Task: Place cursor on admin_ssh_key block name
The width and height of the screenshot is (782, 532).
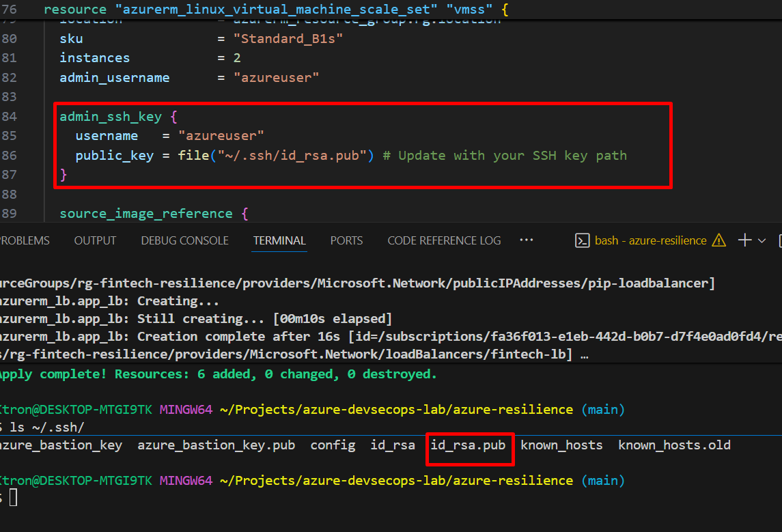Action: point(111,117)
